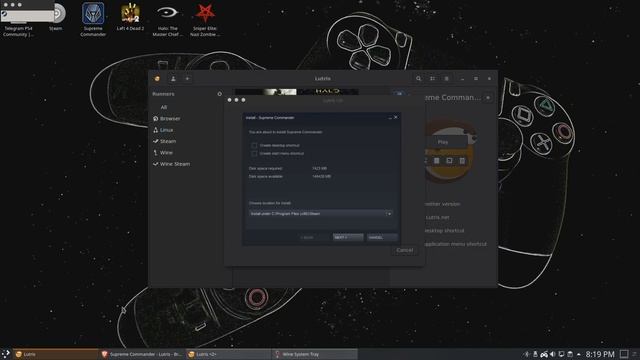Switch to Lutris taskbar entry
This screenshot has width=640, height=360.
coord(55,354)
